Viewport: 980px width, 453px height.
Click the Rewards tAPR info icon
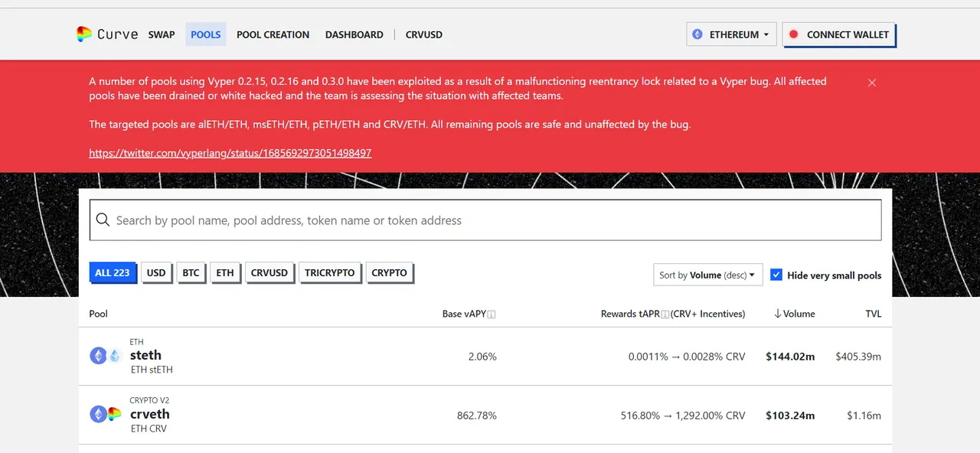click(665, 314)
